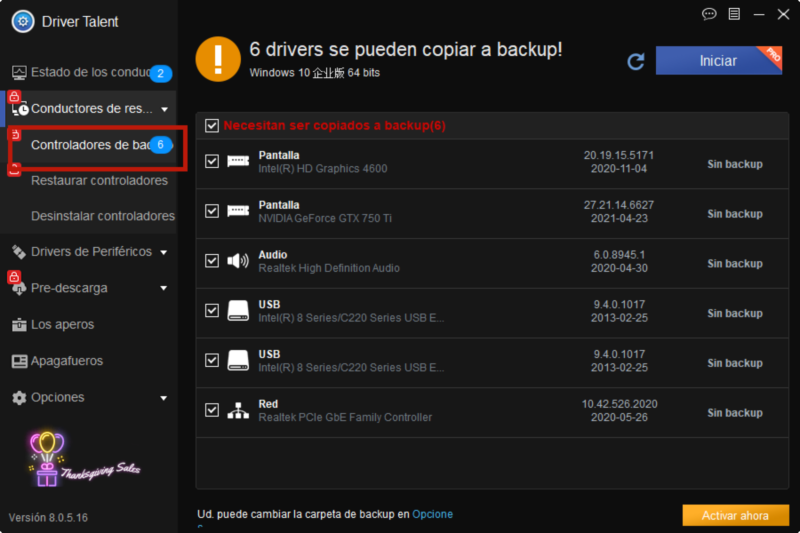Follow the Opcione link for backup folder
This screenshot has height=533, width=800.
[x=432, y=514]
